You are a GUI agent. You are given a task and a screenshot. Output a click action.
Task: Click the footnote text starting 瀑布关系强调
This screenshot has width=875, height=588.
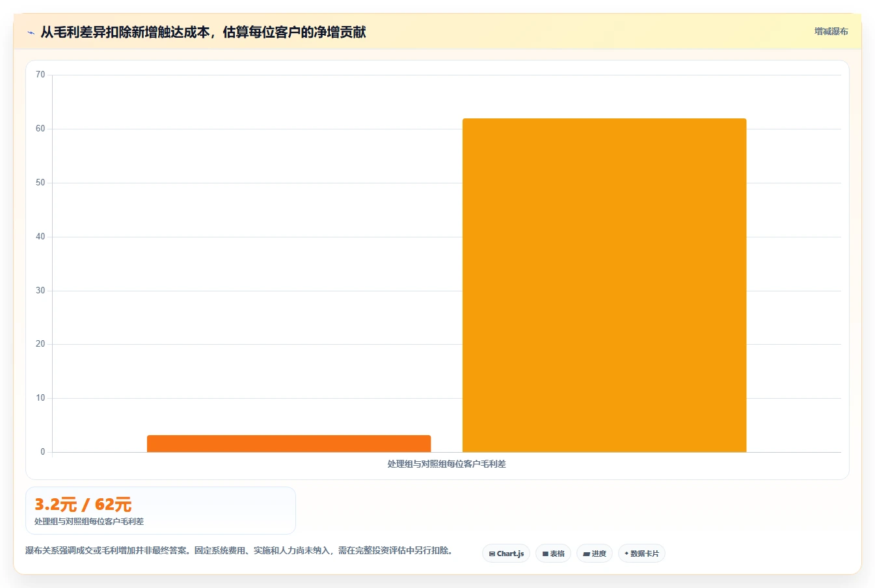[239, 550]
